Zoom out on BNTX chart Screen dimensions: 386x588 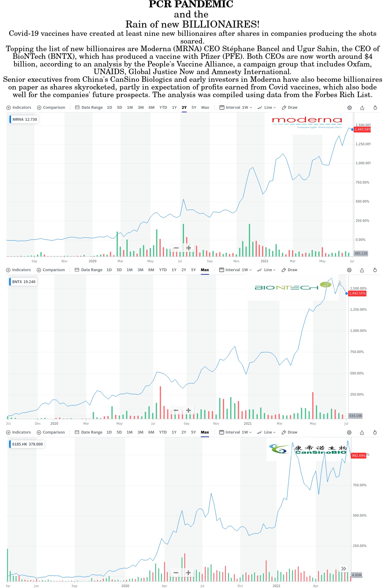click(x=176, y=410)
